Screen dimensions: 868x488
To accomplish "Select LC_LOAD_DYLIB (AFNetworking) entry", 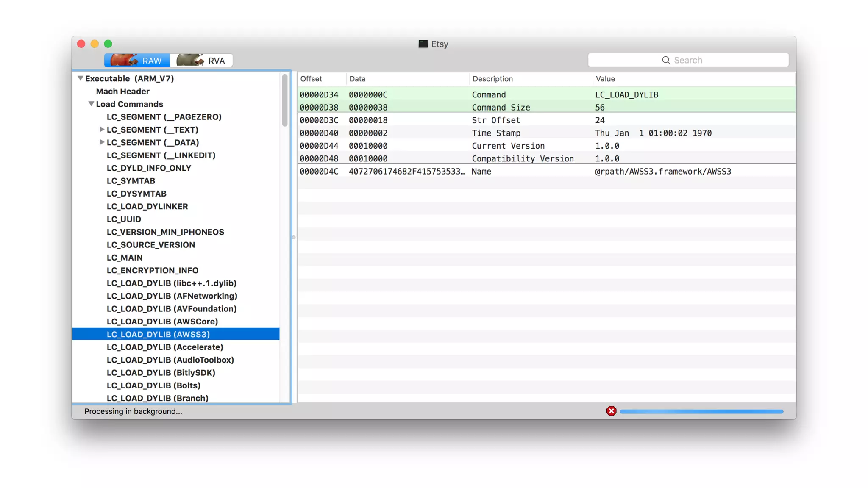I will [x=172, y=296].
